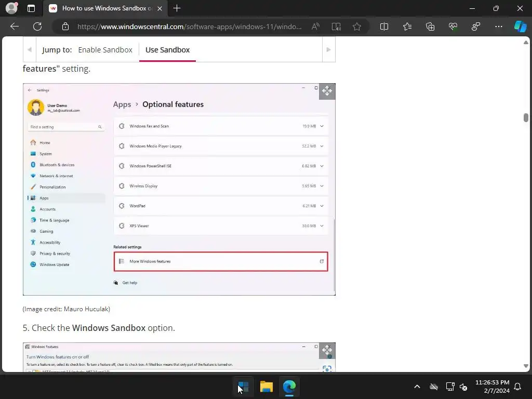Enter Immersive Reader mode
Viewport: 532px width, 399px height.
336,26
